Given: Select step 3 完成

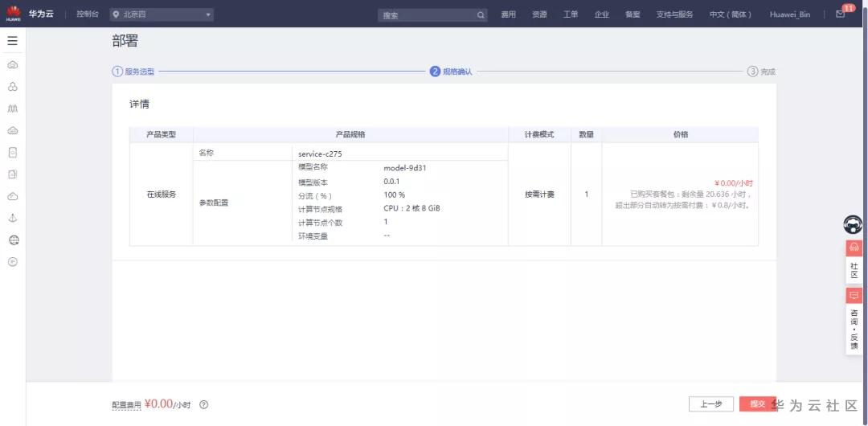Looking at the screenshot, I should (x=761, y=72).
